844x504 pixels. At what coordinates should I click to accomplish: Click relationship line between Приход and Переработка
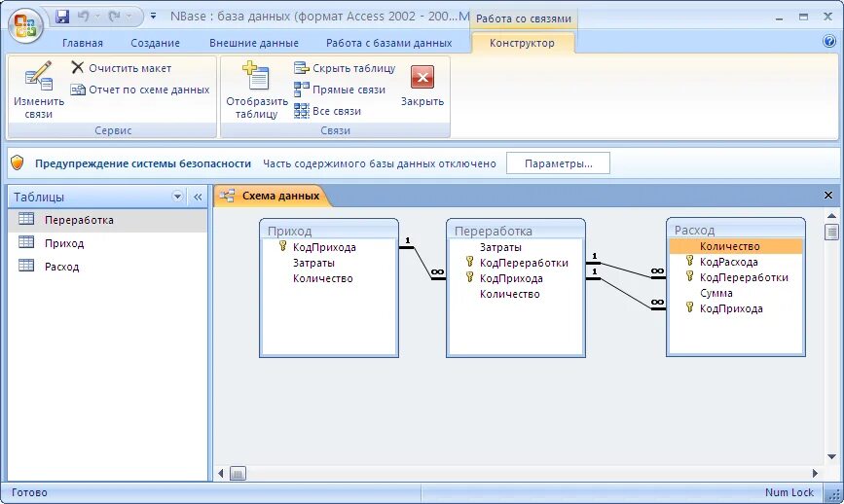click(x=422, y=263)
